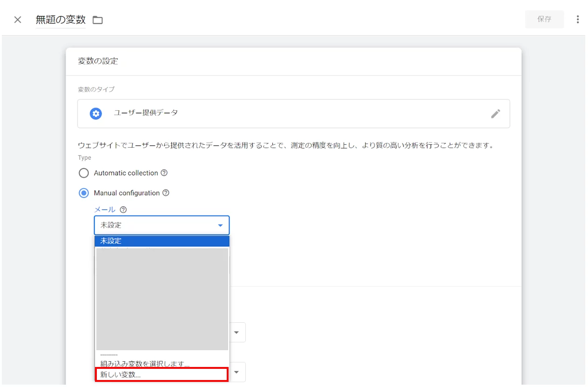Click the dropdown arrow of the bottom combo box

click(x=236, y=372)
